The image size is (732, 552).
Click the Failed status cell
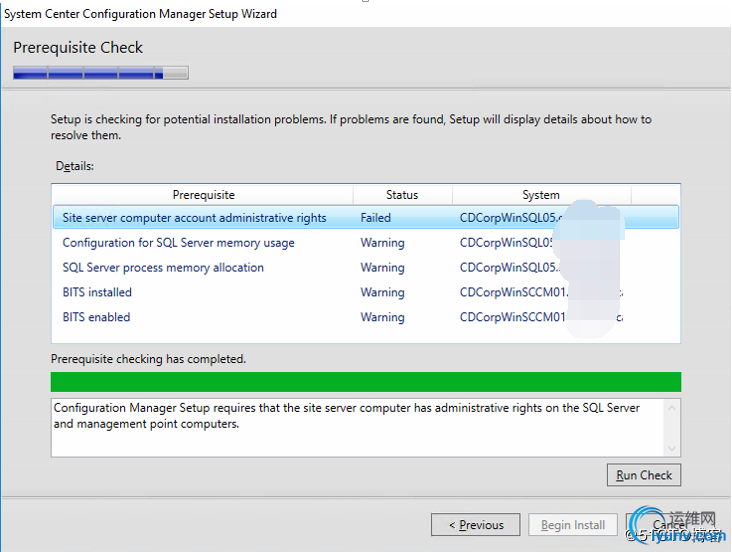click(x=375, y=218)
